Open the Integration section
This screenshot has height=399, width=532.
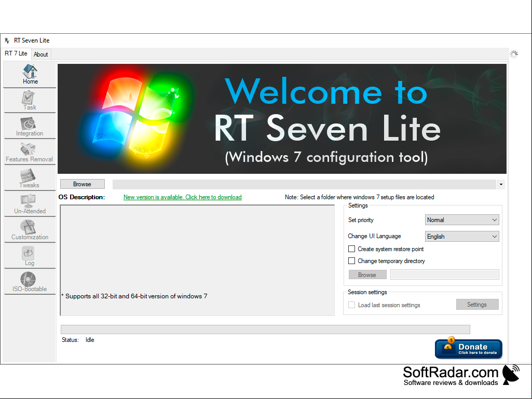point(30,126)
